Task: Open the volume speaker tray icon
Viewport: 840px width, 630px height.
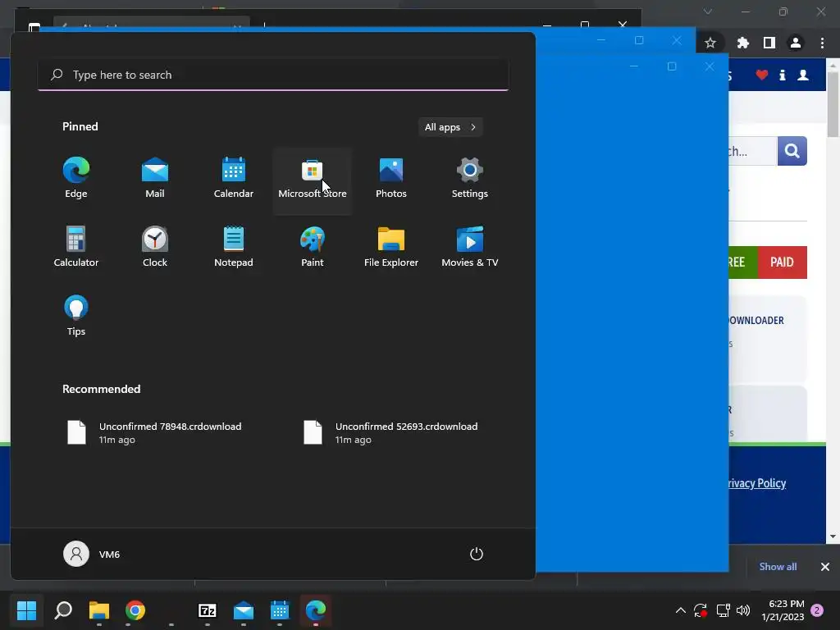Action: pyautogui.click(x=743, y=610)
